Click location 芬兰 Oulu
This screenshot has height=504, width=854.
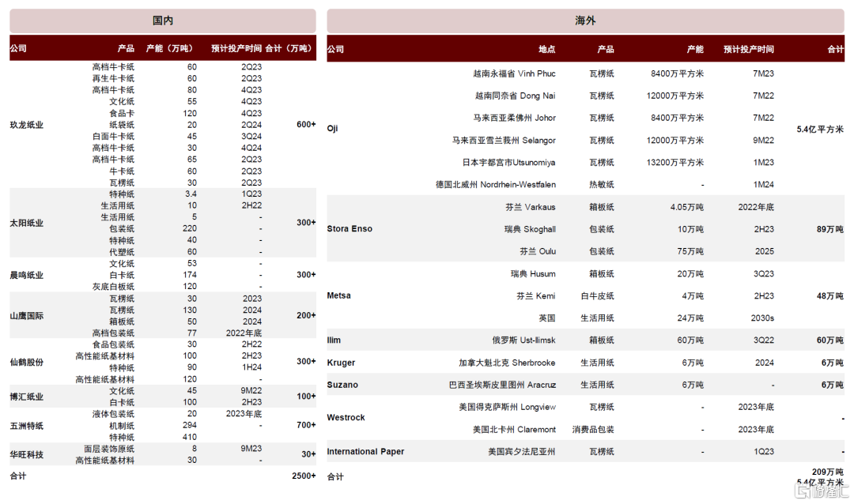(538, 251)
